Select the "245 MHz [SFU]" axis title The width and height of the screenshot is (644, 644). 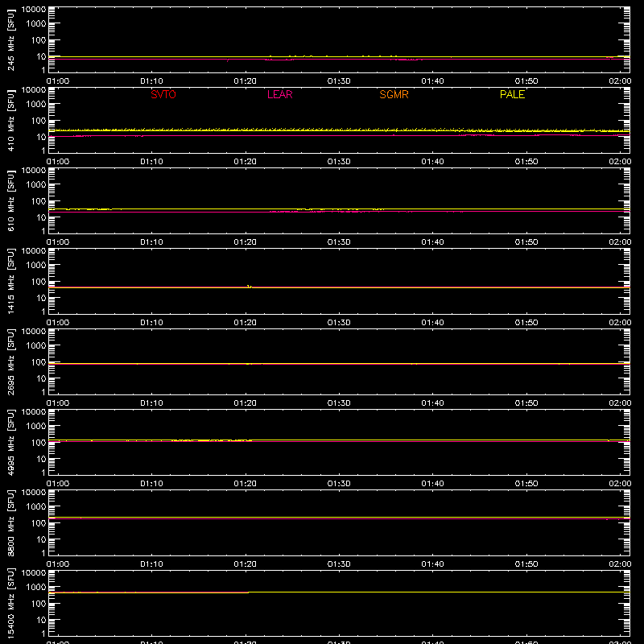tap(10, 39)
